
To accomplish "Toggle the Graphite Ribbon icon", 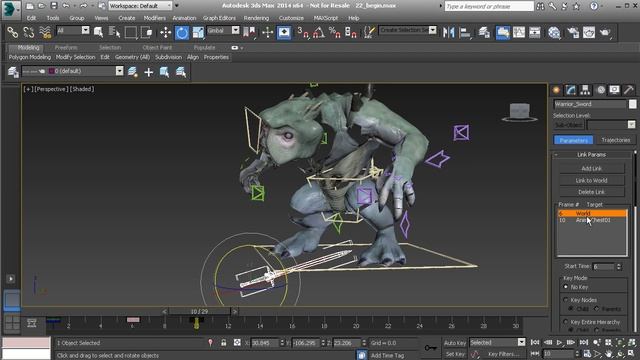I will coord(502,32).
